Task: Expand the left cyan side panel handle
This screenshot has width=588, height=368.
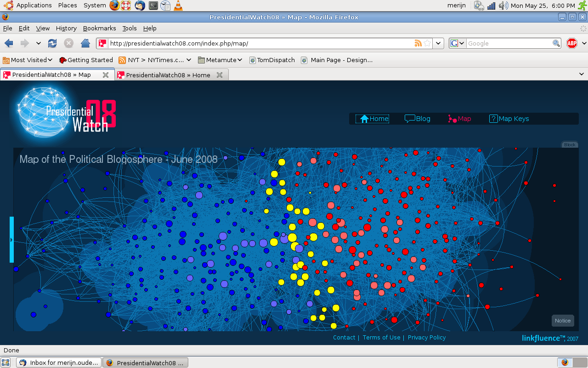Action: pos(11,240)
